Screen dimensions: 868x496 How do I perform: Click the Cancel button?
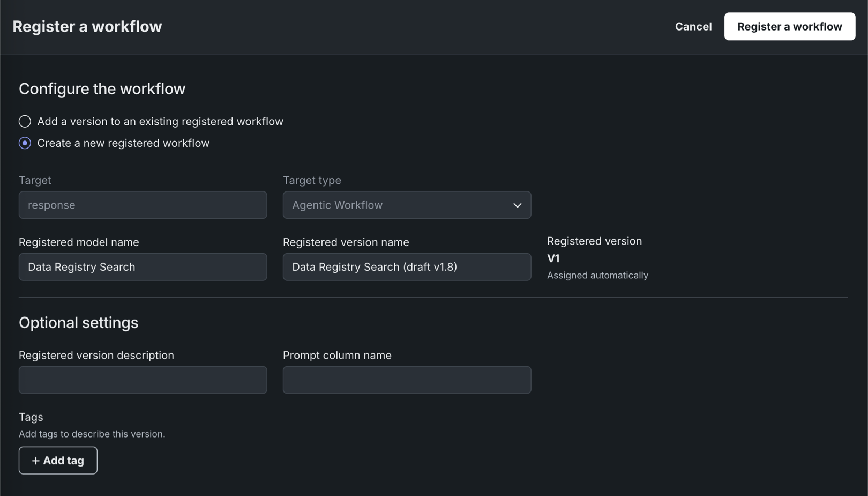693,26
